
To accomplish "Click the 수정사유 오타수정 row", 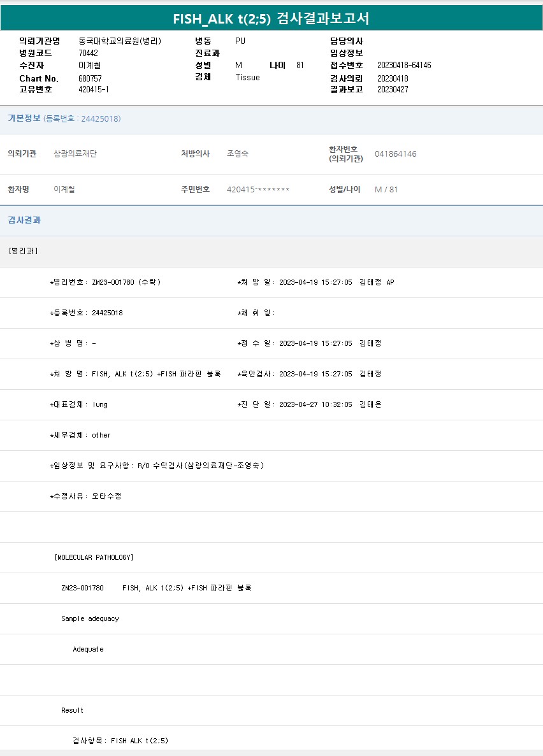I will 85,496.
